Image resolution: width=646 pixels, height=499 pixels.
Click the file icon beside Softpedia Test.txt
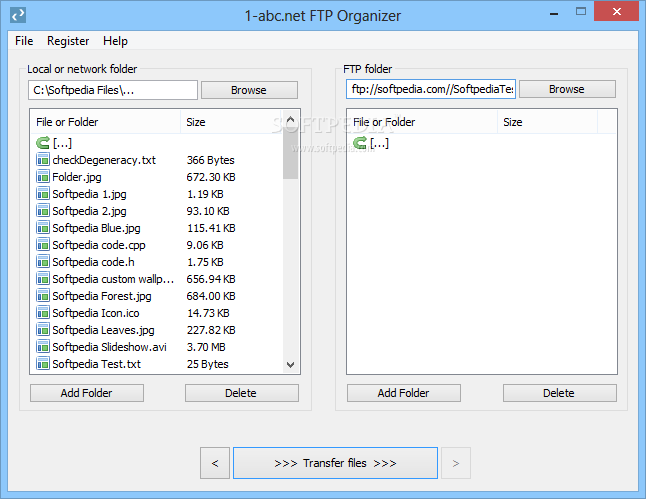point(43,364)
